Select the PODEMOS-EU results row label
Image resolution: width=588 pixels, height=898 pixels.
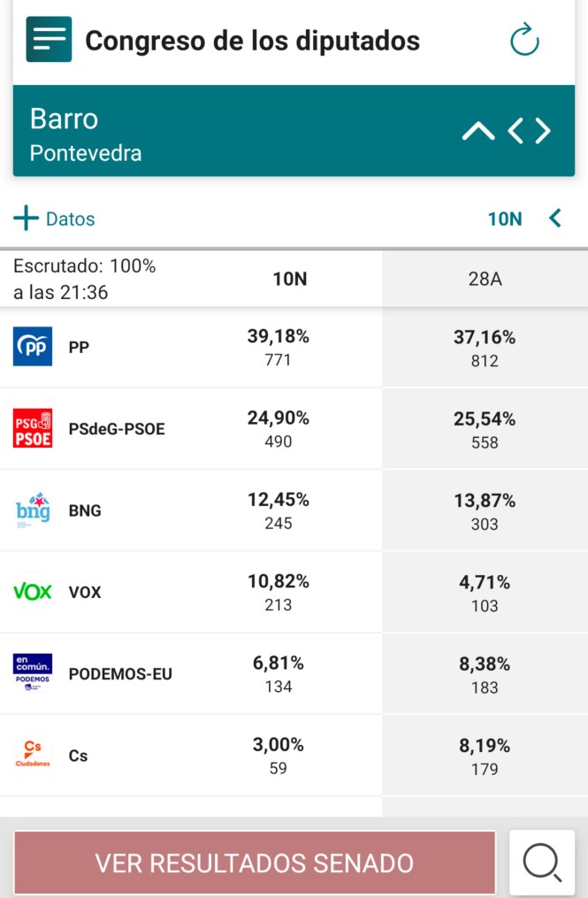click(x=120, y=674)
